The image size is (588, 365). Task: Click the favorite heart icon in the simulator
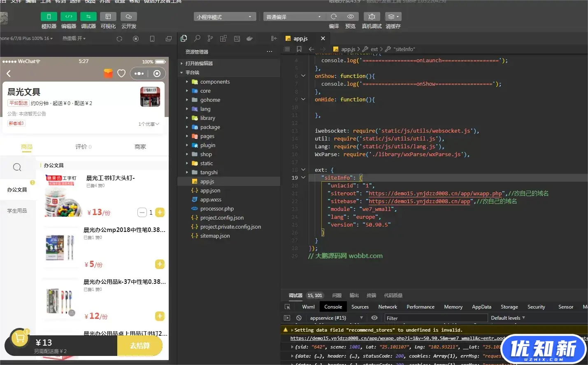[x=121, y=73]
